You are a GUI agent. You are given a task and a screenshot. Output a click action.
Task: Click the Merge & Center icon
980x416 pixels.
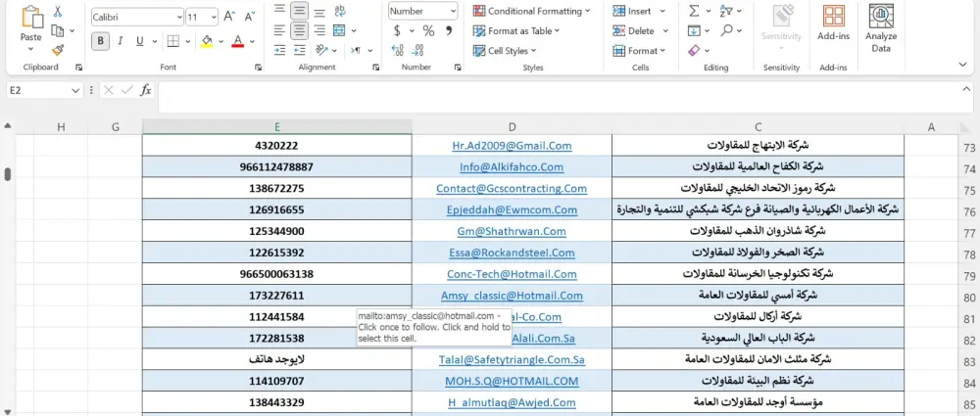tap(339, 30)
